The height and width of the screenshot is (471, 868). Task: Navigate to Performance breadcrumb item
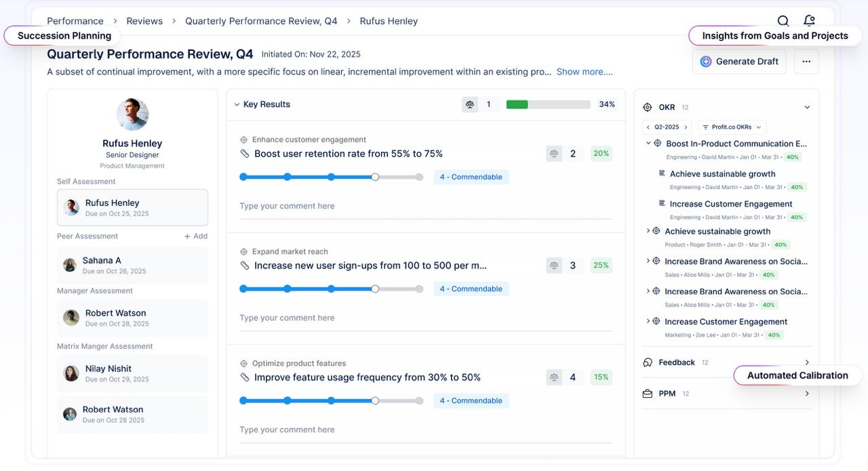pos(75,21)
